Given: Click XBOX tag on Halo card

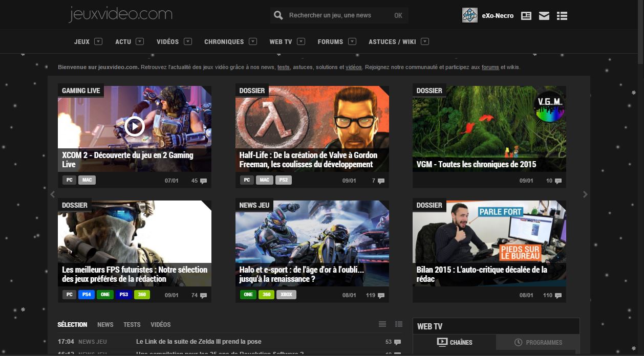Looking at the screenshot, I should click(286, 295).
